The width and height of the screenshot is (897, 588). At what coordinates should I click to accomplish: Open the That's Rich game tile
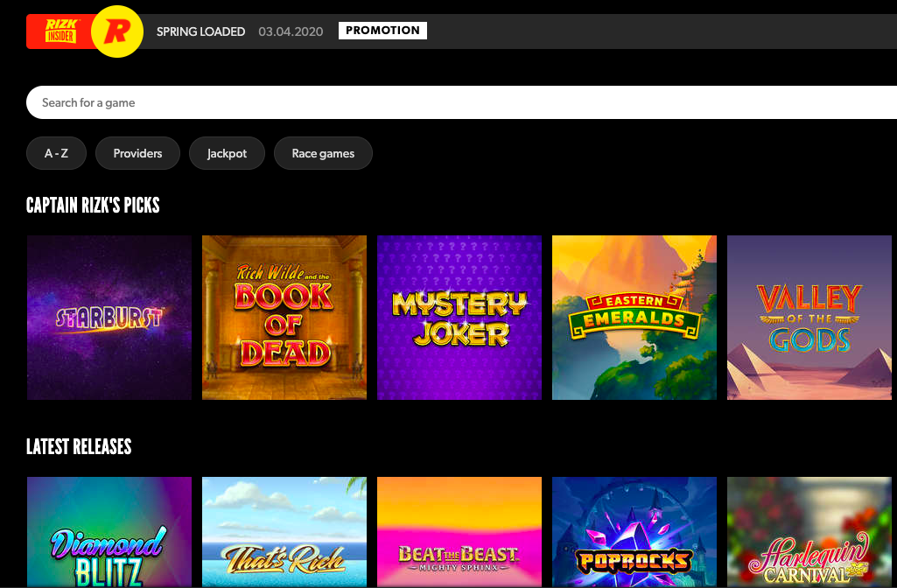pyautogui.click(x=284, y=532)
